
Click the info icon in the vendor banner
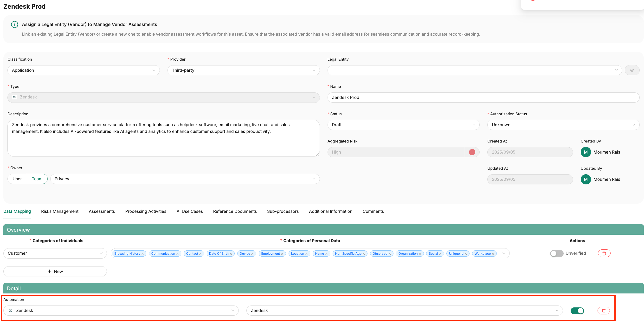14,25
